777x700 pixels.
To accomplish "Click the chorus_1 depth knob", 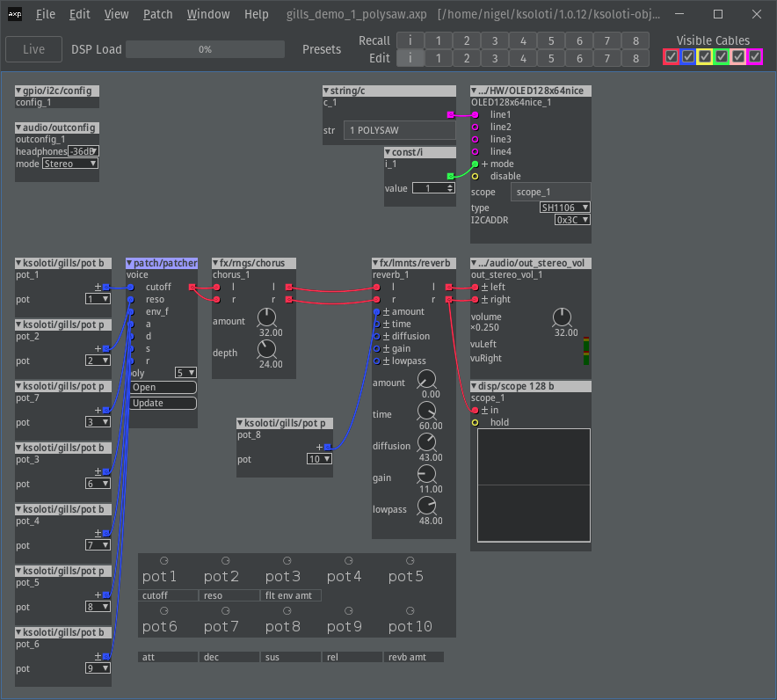I will tap(266, 349).
